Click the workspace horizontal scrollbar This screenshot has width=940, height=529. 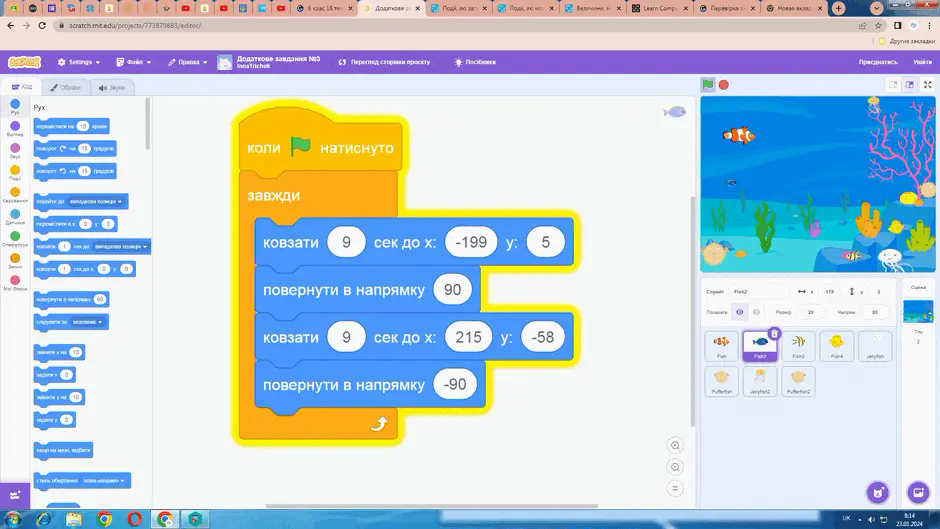tap(432, 506)
